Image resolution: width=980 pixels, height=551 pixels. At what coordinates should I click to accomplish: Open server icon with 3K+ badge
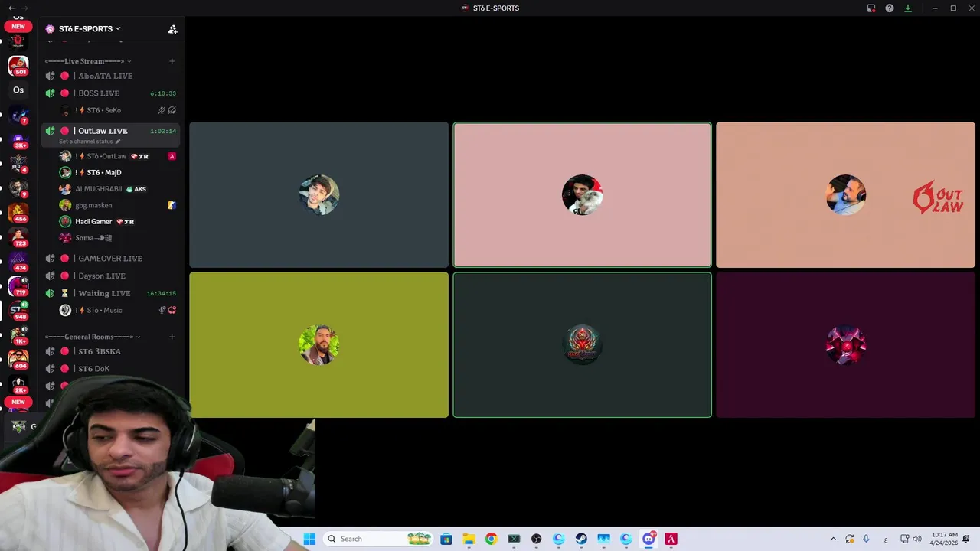(x=18, y=139)
